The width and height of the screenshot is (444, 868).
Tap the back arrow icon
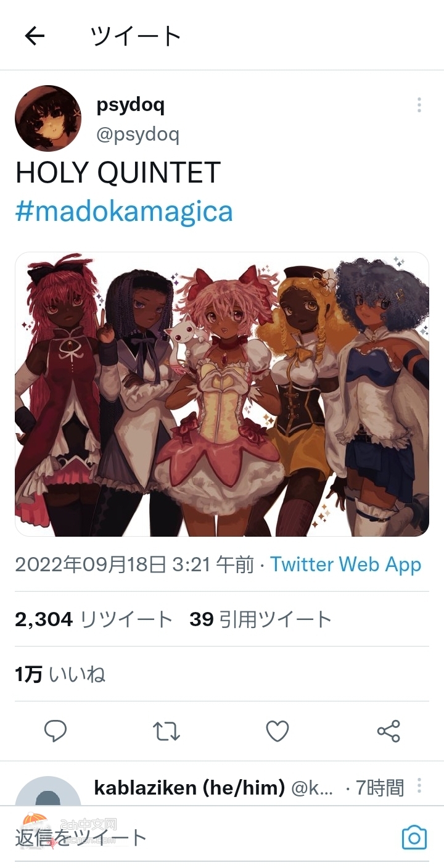pyautogui.click(x=35, y=36)
